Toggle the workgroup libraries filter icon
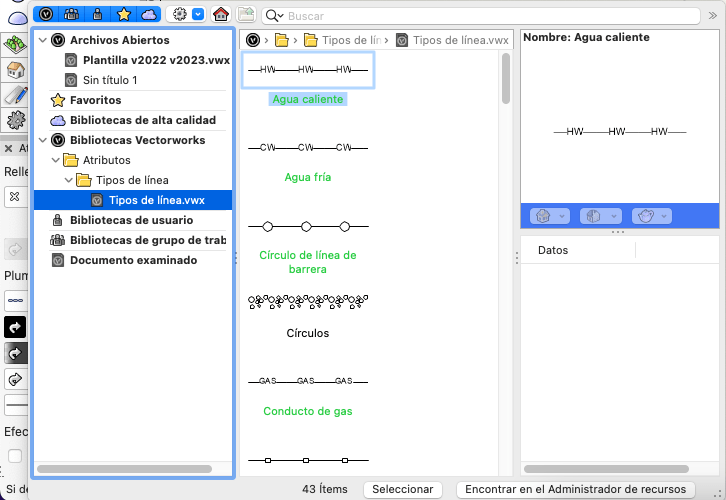Viewport: 726px width, 500px height. (x=71, y=15)
